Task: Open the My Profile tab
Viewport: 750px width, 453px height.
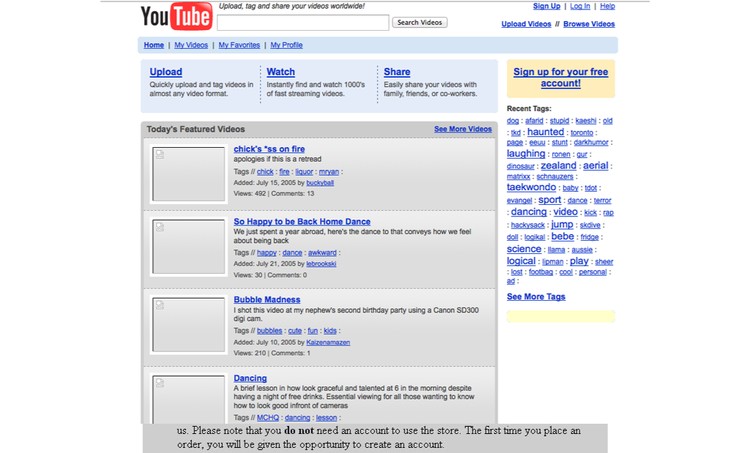Action: tap(286, 45)
